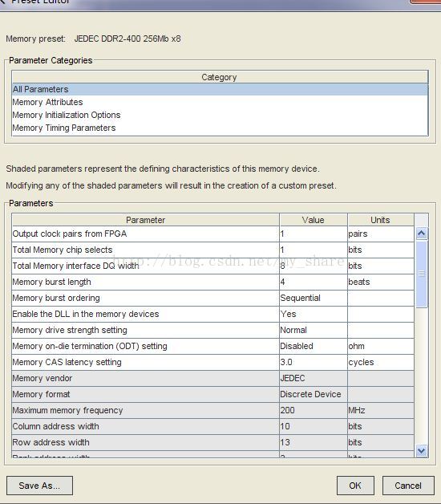Open the Sequential burst ordering value

coord(314,299)
